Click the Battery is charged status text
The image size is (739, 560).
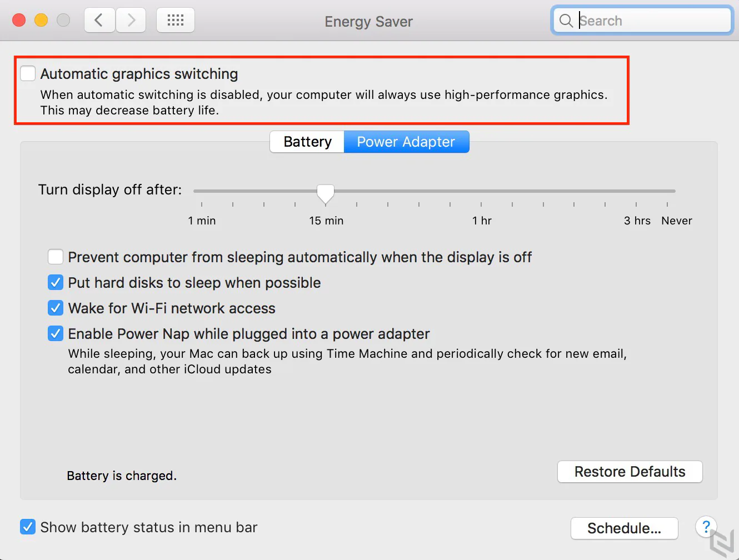click(122, 476)
